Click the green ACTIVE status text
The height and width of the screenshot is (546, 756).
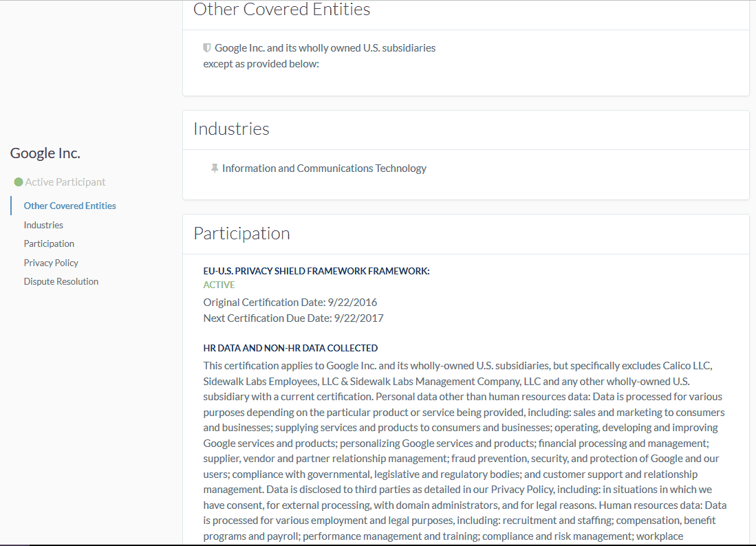pyautogui.click(x=219, y=285)
